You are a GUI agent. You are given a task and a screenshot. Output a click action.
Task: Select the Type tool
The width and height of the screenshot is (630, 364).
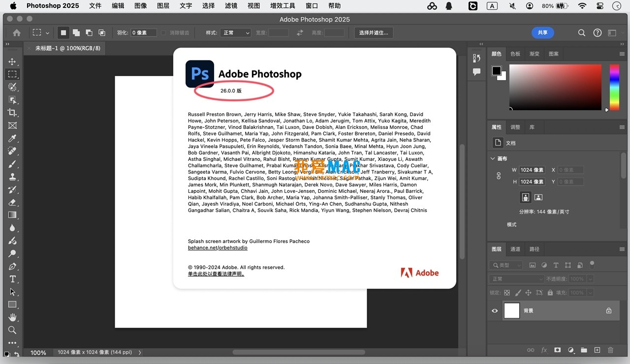click(x=13, y=279)
